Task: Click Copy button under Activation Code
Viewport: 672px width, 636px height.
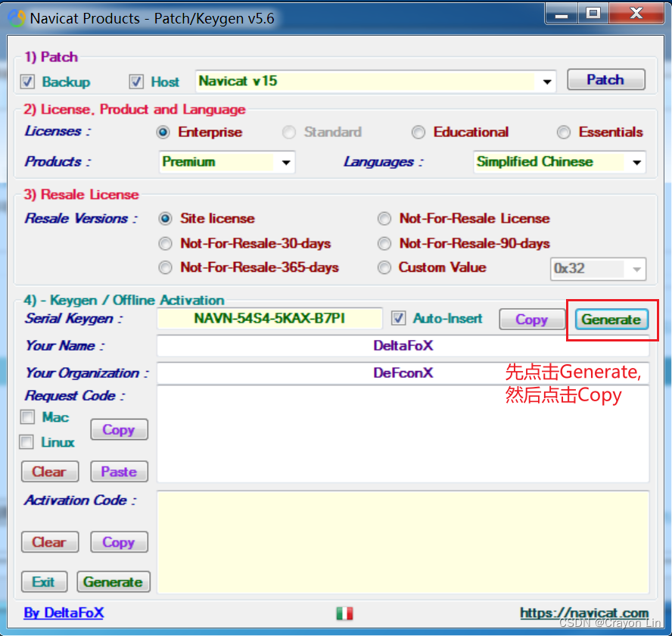Action: (119, 542)
